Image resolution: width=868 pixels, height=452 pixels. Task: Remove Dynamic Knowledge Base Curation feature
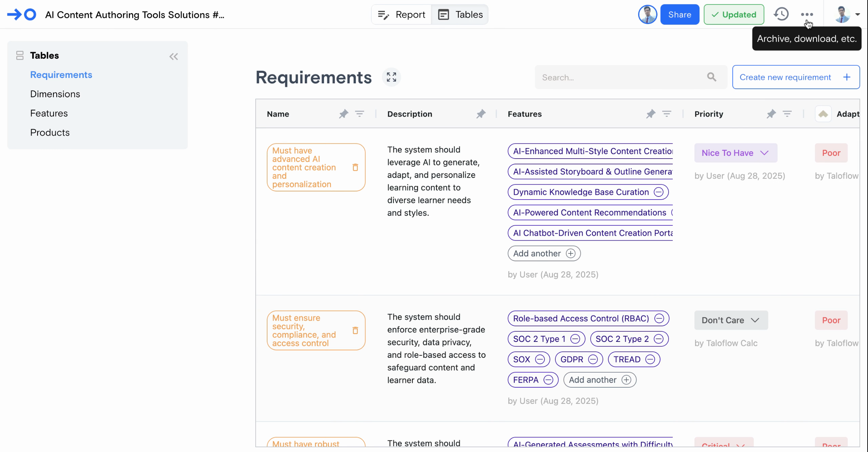point(658,192)
